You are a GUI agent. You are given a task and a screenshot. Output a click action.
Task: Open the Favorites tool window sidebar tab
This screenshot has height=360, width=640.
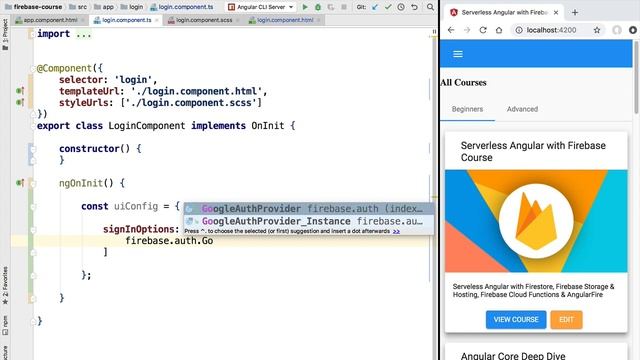click(x=5, y=286)
